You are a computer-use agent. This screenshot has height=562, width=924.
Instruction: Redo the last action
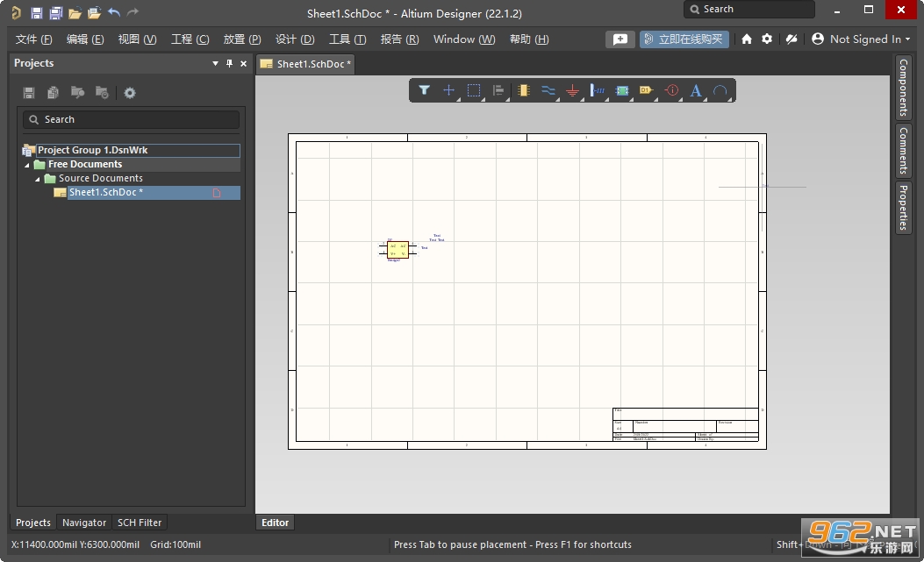[133, 11]
